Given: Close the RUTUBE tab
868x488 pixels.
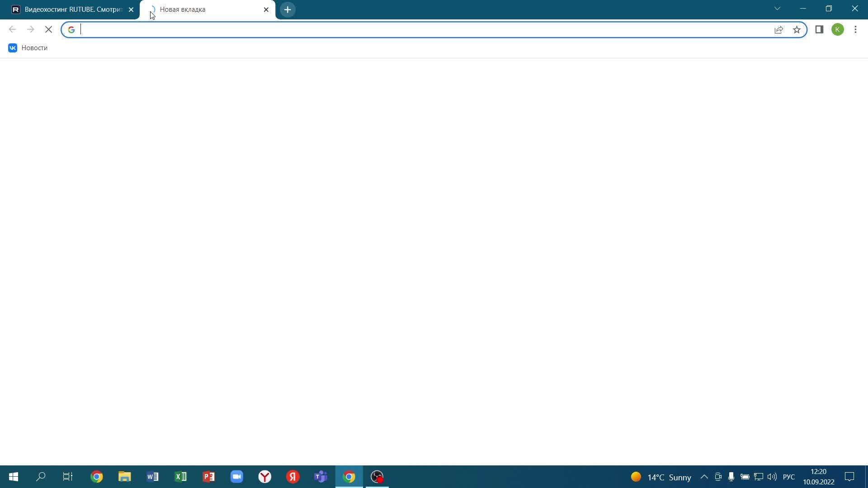Looking at the screenshot, I should (131, 9).
